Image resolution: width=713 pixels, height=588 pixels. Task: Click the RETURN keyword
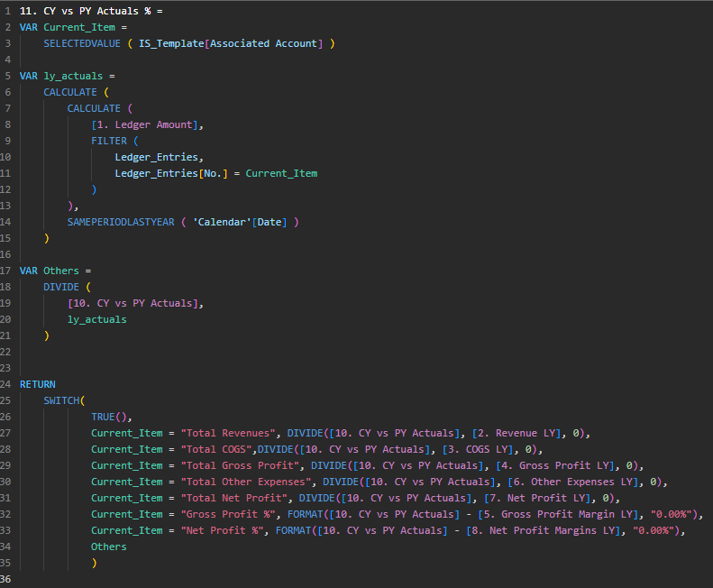pos(38,384)
